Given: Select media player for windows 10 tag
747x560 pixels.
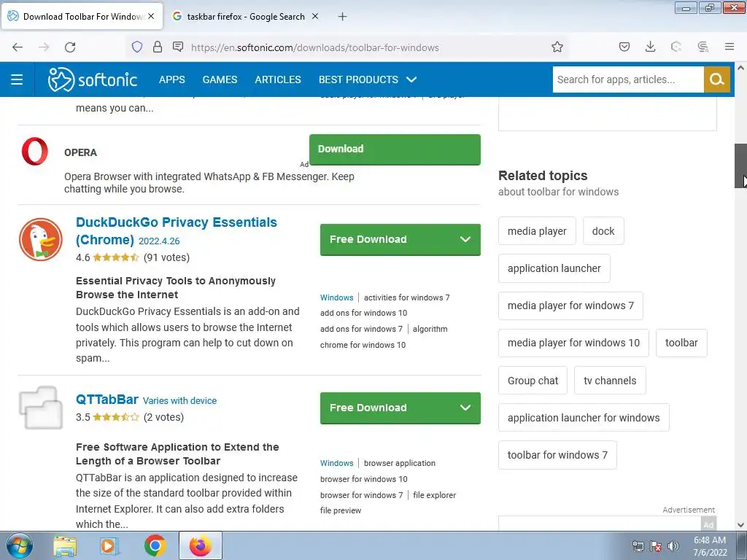Looking at the screenshot, I should [573, 343].
